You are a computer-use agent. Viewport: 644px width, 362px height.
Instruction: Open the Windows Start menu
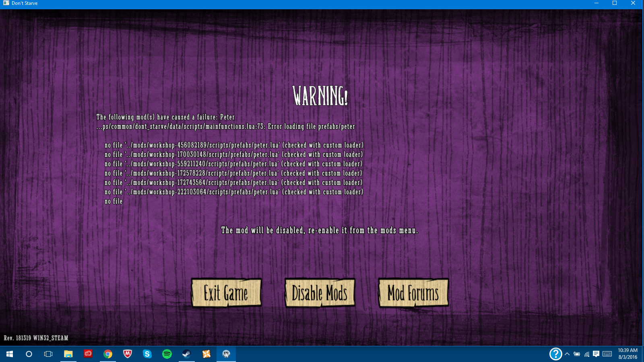pyautogui.click(x=10, y=354)
